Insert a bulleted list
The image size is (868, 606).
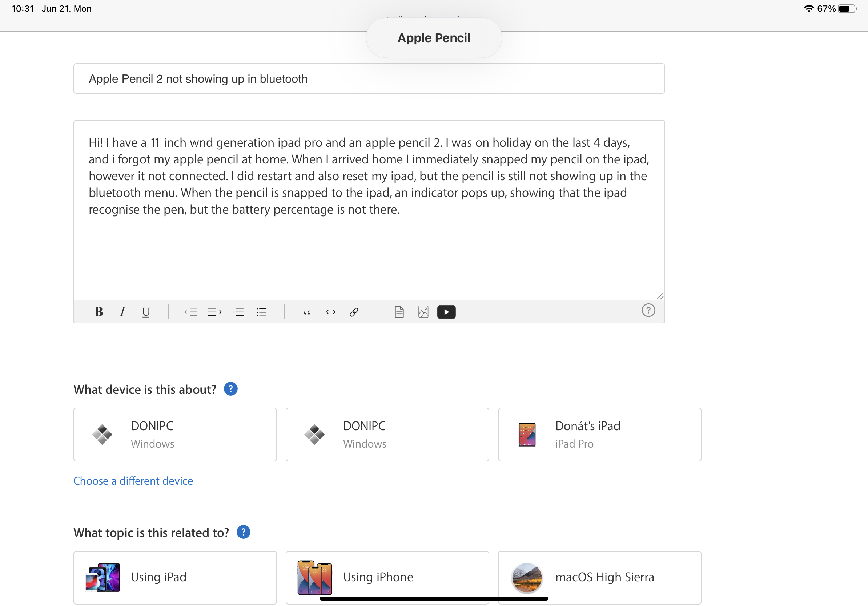(262, 312)
